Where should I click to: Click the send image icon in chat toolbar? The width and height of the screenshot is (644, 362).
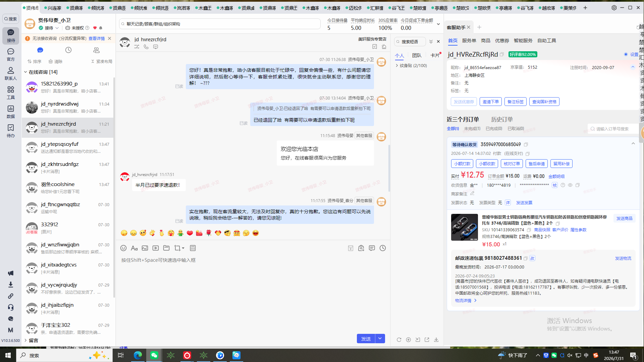click(145, 248)
